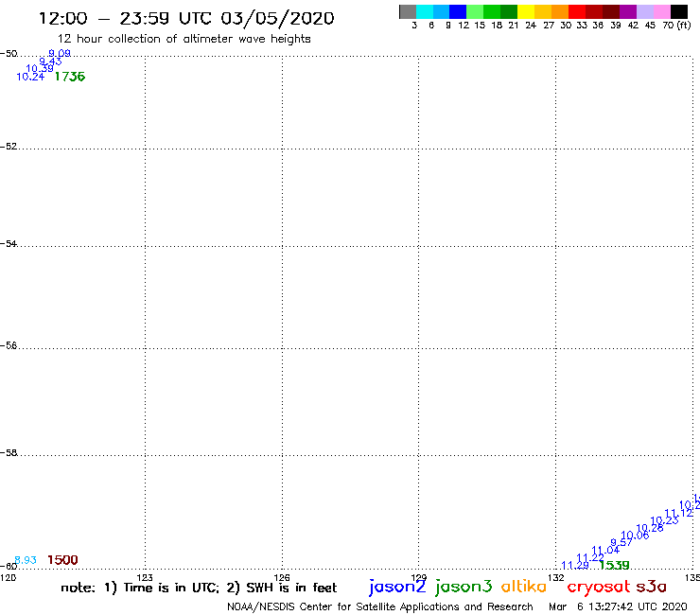This screenshot has height=615, width=700.
Task: Click the purple swatch in the color scale
Action: pyautogui.click(x=628, y=11)
